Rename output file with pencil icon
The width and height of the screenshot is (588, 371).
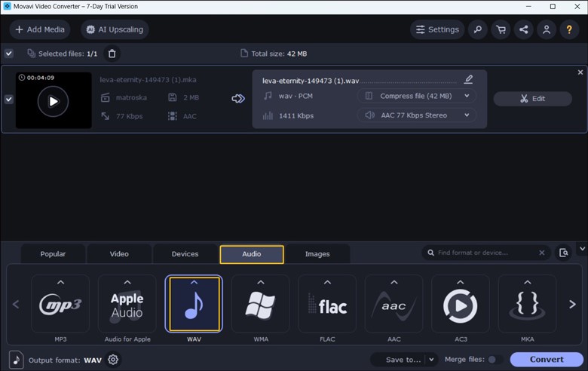[468, 79]
